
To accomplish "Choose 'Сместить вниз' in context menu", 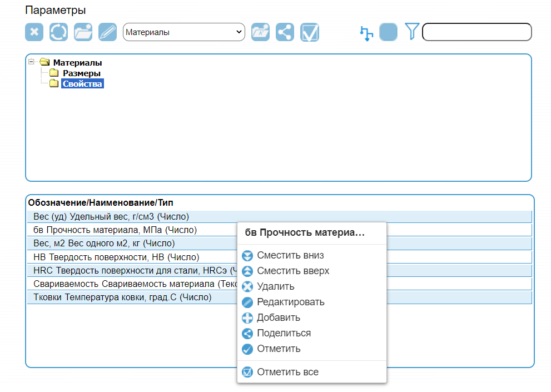I will coord(290,255).
